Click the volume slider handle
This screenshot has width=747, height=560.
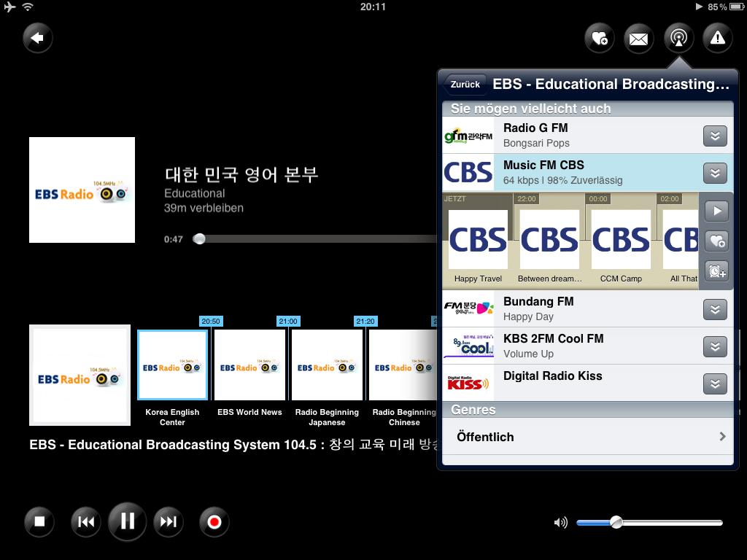[x=616, y=522]
